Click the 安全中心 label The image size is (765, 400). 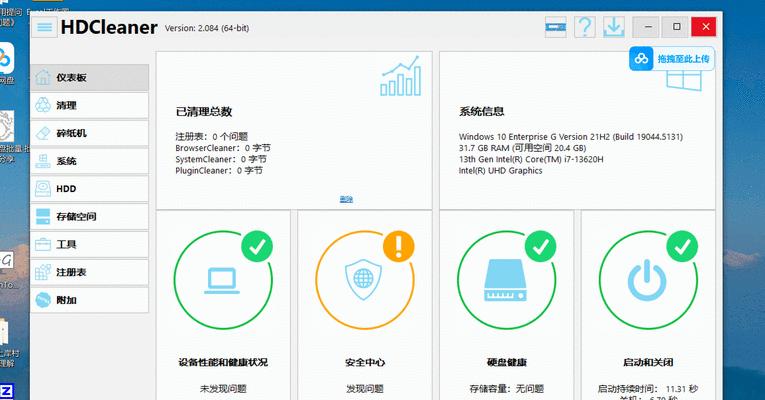(365, 362)
